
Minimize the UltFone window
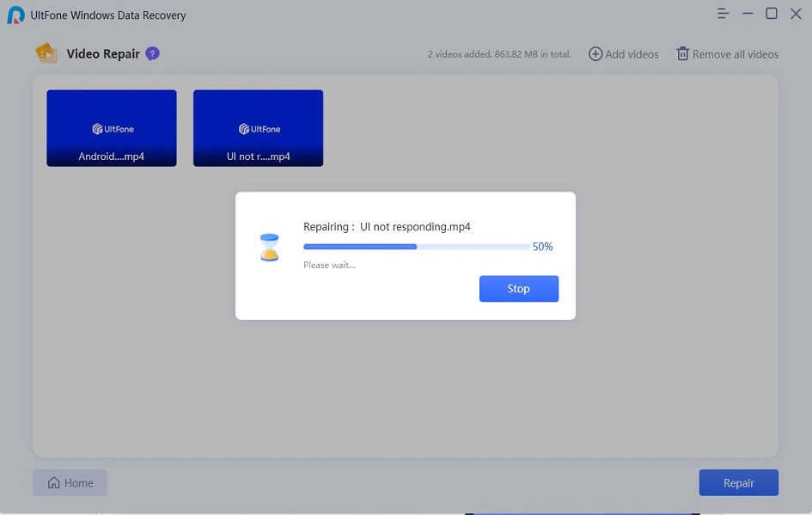click(x=748, y=14)
